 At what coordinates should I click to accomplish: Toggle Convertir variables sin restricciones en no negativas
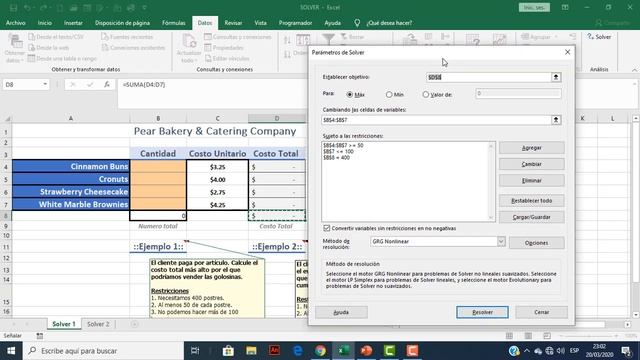point(327,228)
